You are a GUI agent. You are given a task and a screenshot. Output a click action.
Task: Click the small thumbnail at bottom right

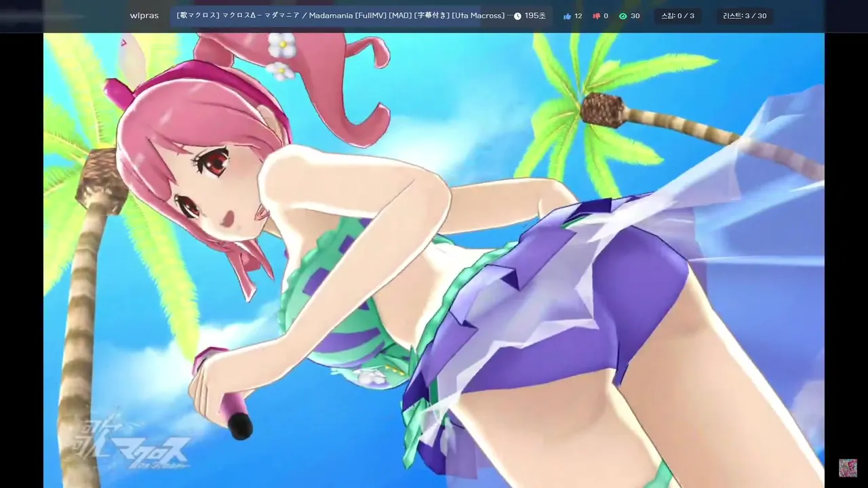pos(848,468)
